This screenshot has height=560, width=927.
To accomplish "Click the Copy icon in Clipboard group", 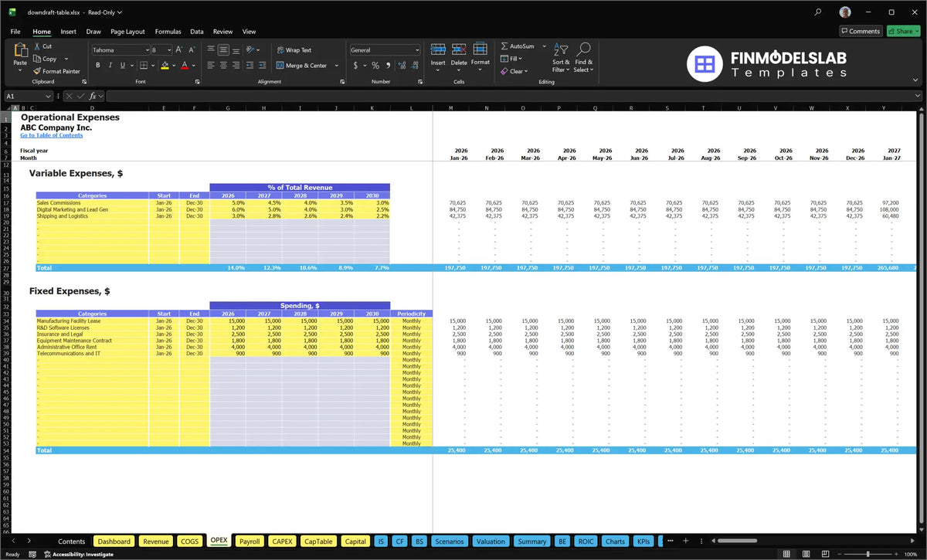I will tap(37, 59).
